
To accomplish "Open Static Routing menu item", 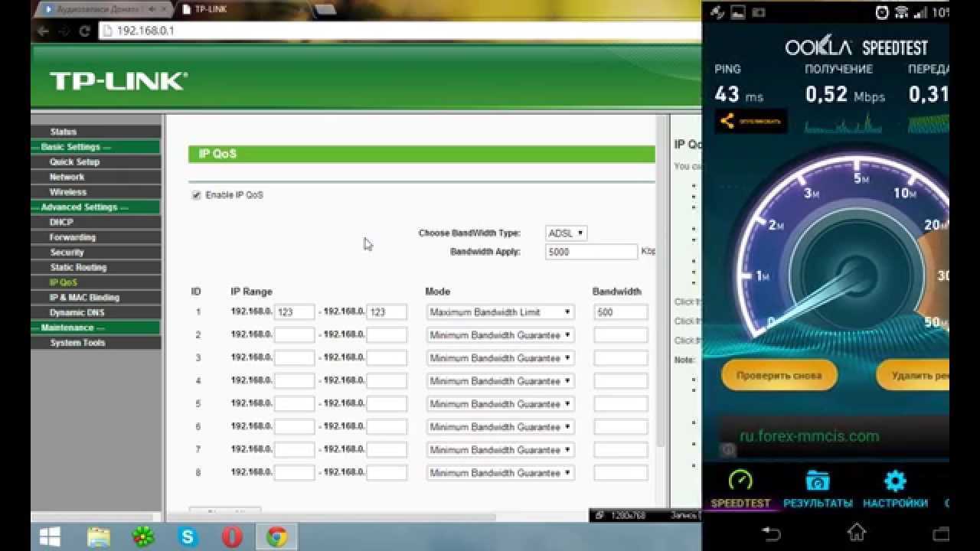I will [x=78, y=268].
